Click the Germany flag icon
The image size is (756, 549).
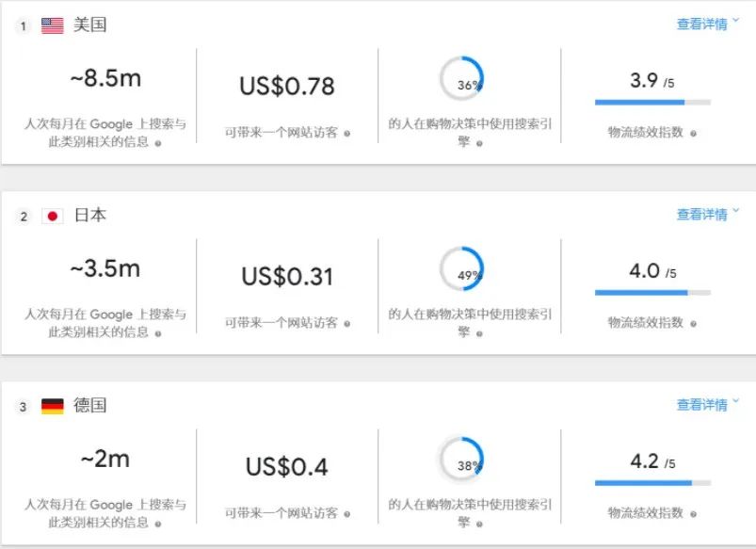pyautogui.click(x=52, y=406)
